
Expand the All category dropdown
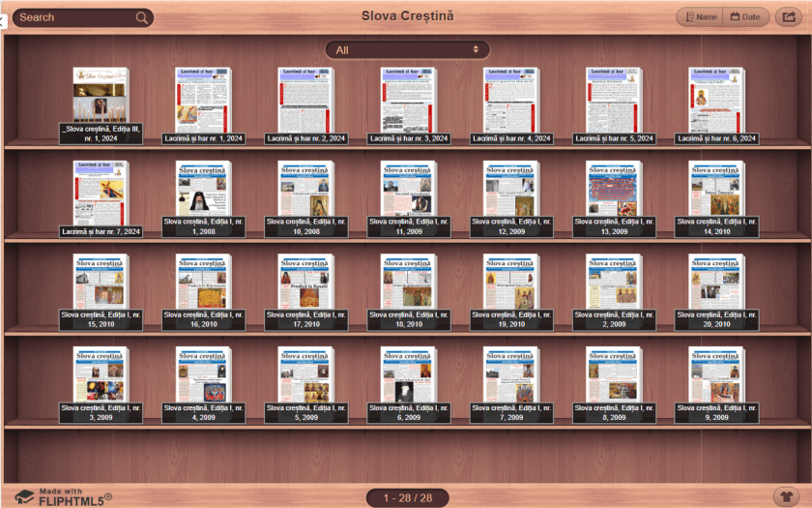click(407, 49)
